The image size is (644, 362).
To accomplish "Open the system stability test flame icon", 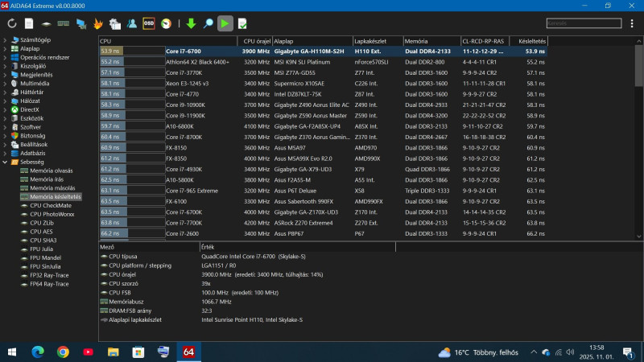I will click(x=97, y=23).
